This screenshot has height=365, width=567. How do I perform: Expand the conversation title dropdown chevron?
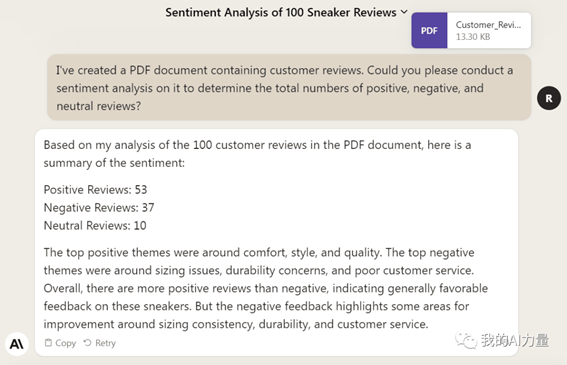tap(404, 12)
